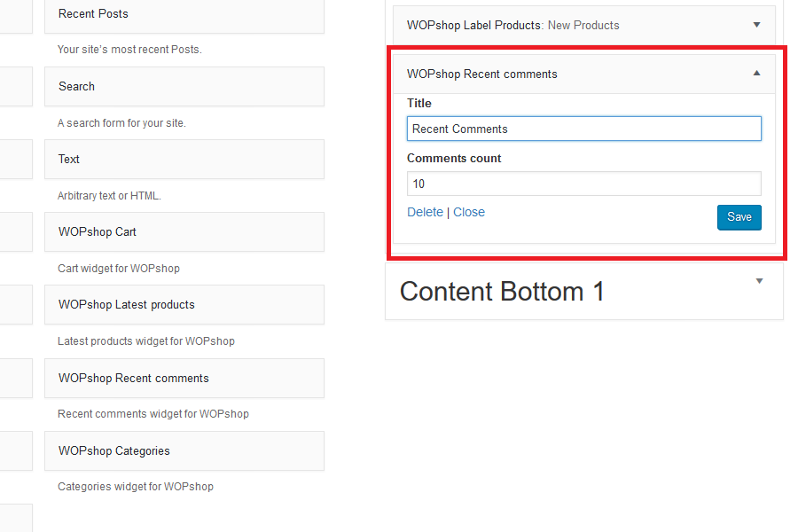Click the Save button
Screen dimensions: 798x532
[x=739, y=217]
